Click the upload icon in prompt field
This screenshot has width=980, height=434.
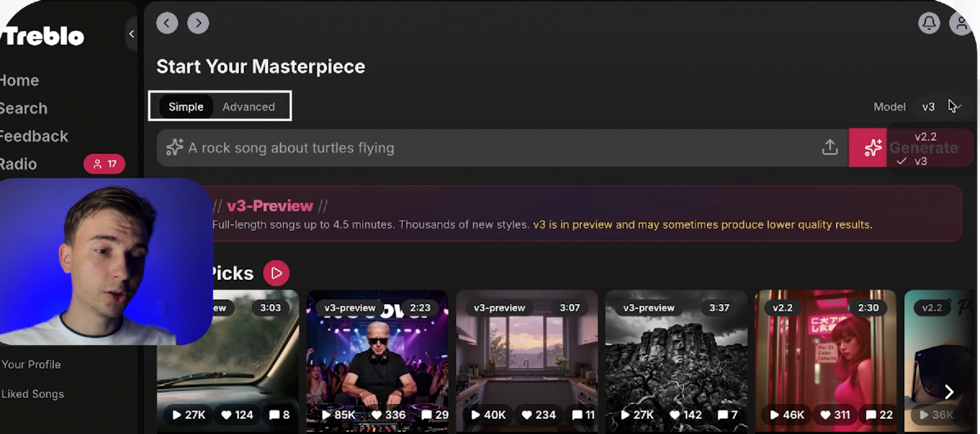(830, 147)
